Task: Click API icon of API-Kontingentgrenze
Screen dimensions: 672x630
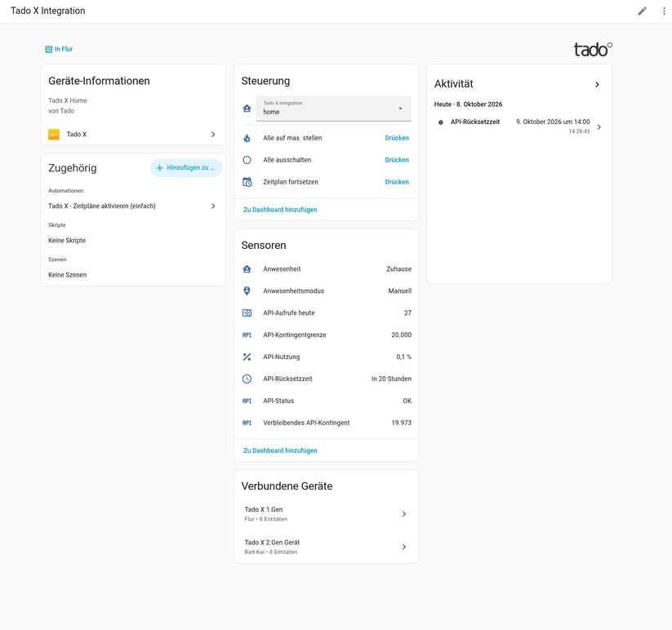Action: point(247,335)
